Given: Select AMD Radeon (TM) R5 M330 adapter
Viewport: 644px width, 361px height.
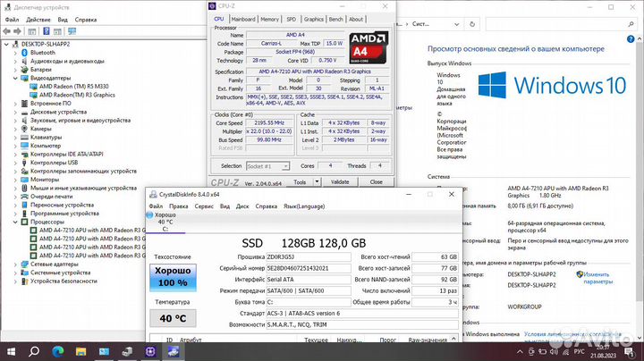Looking at the screenshot, I should click(73, 86).
